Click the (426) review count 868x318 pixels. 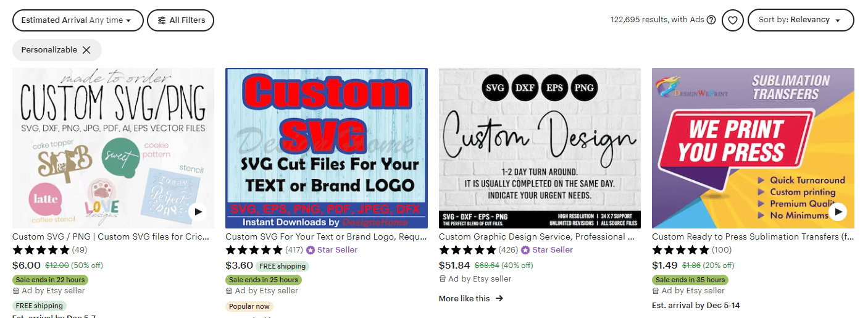coord(508,250)
